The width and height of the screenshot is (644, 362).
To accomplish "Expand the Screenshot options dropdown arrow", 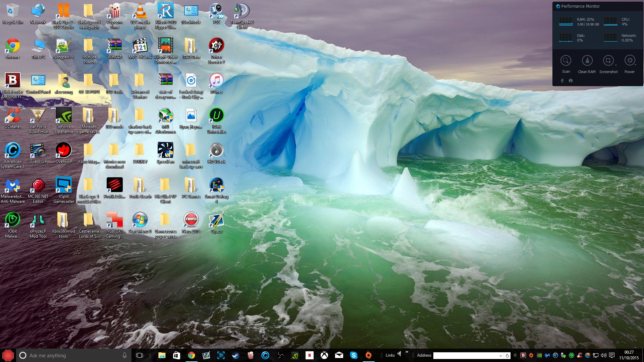I will (616, 65).
